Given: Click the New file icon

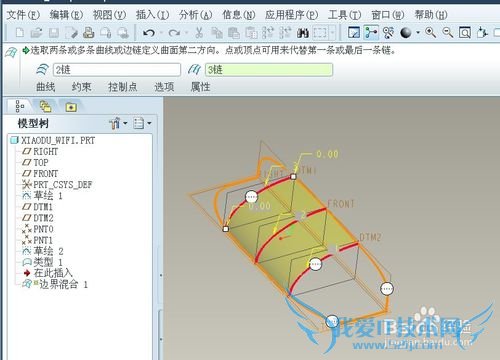Looking at the screenshot, I should (20, 33).
